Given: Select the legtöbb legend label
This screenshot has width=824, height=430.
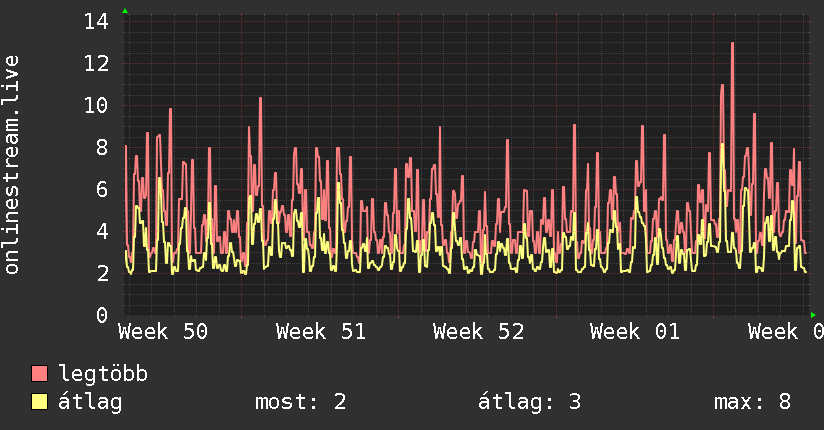Looking at the screenshot, I should click(x=103, y=374).
